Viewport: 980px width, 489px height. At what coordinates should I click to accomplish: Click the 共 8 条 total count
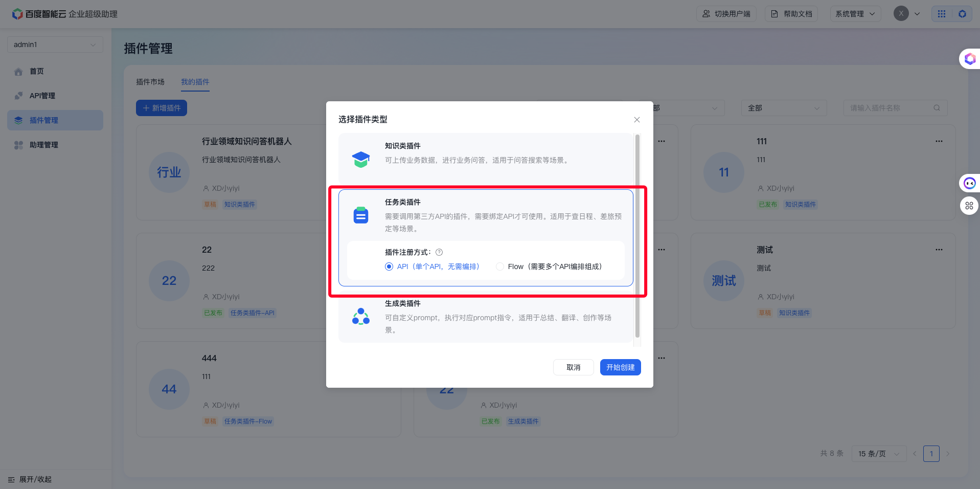[832, 454]
